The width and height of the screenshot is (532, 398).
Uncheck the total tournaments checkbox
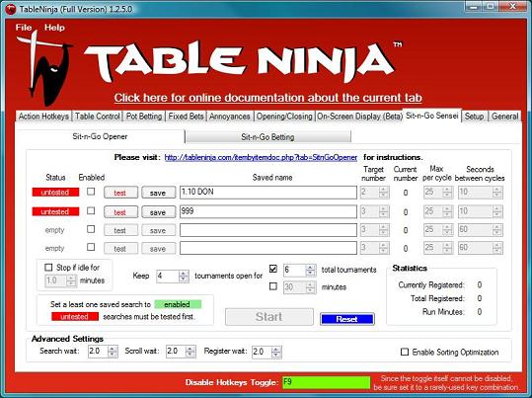(x=273, y=269)
